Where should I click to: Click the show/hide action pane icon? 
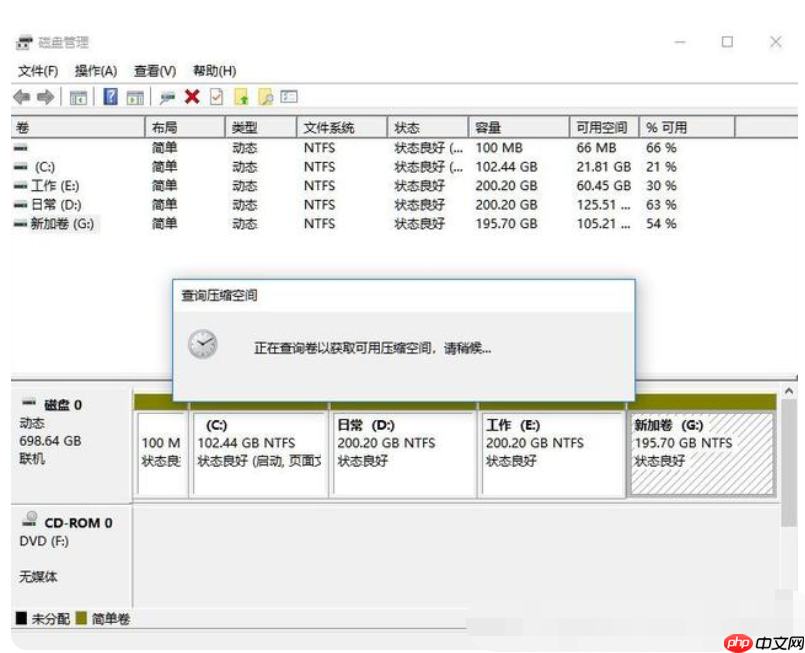coord(135,97)
